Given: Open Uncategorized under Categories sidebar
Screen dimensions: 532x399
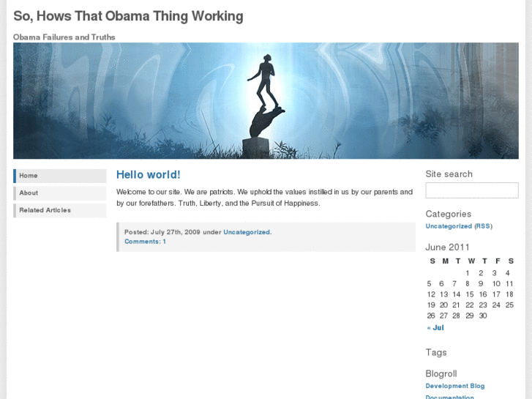Looking at the screenshot, I should [449, 226].
